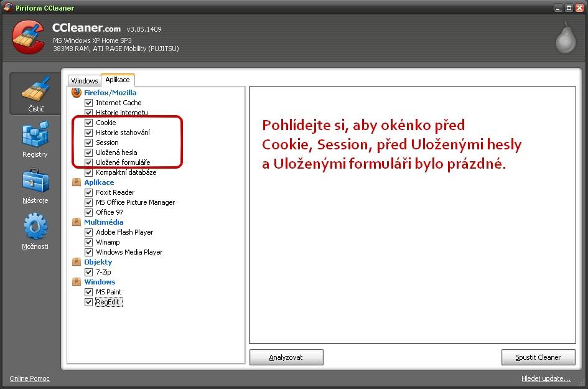Toggle the Adobe Flash Player checkbox

pos(88,232)
